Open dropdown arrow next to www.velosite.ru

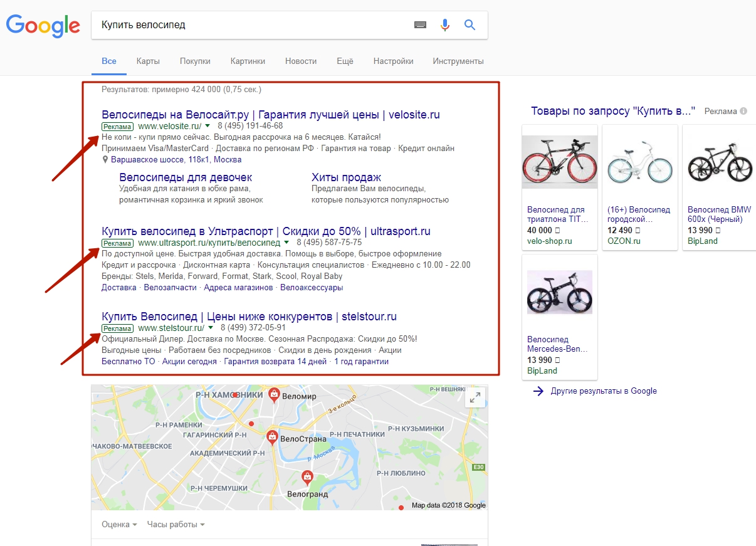[x=207, y=126]
